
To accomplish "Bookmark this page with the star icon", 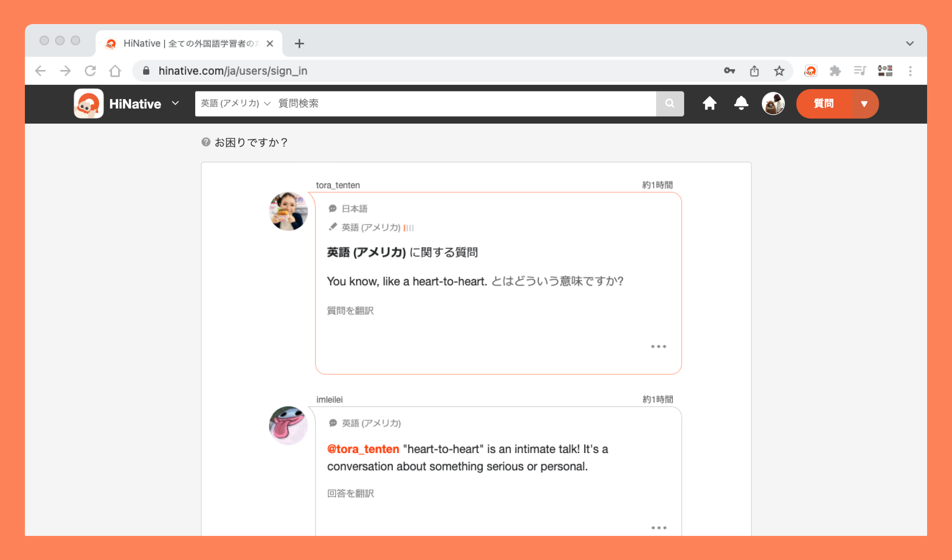I will coord(779,71).
